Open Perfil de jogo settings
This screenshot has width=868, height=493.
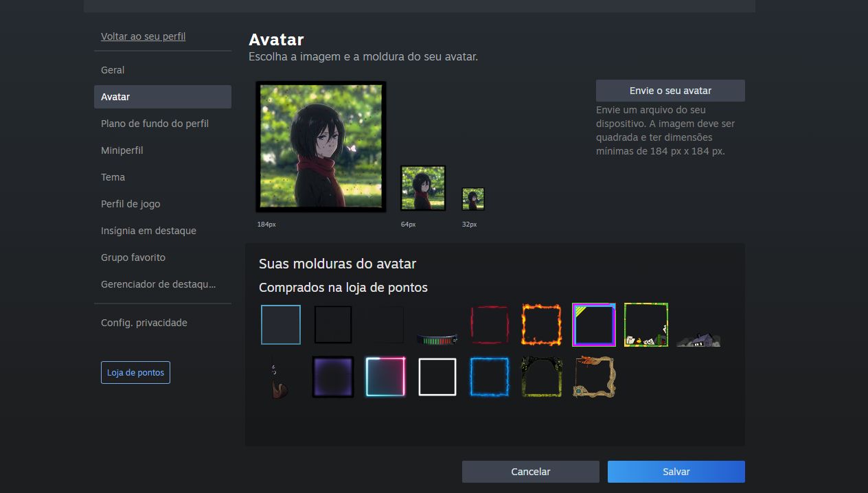[163, 204]
